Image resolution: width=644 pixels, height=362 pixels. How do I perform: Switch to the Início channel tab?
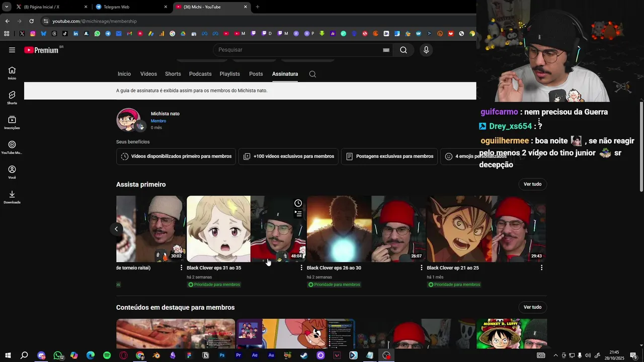pos(124,74)
